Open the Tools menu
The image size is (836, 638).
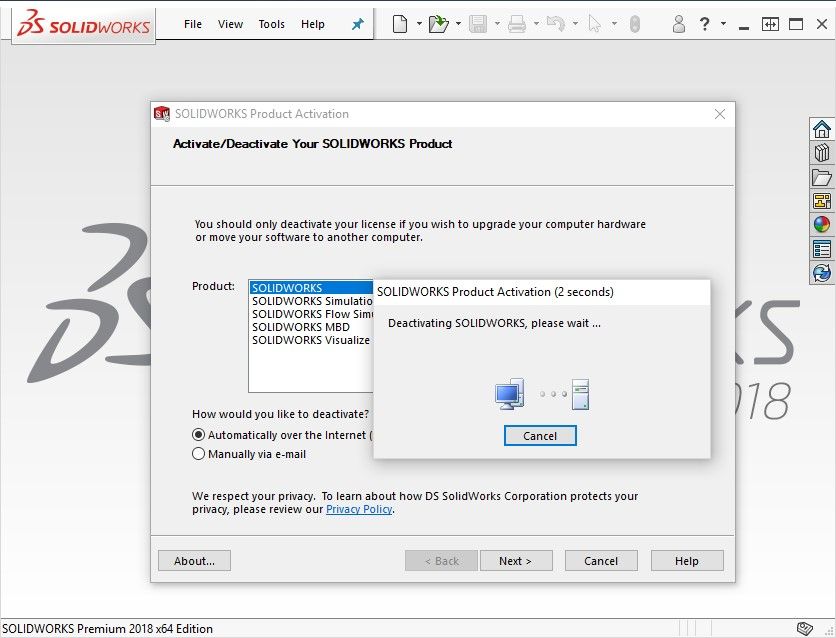pos(271,24)
